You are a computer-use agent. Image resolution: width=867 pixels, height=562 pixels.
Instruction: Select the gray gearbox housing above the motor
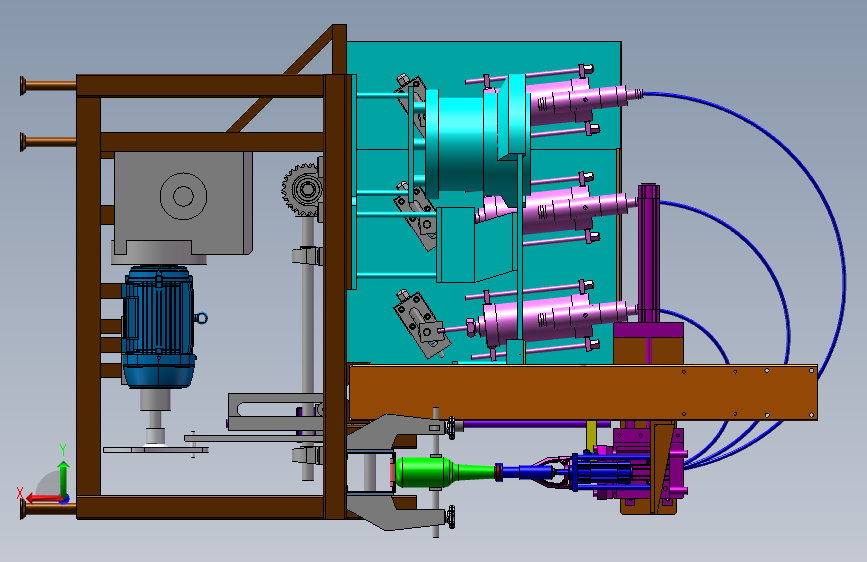[x=184, y=204]
